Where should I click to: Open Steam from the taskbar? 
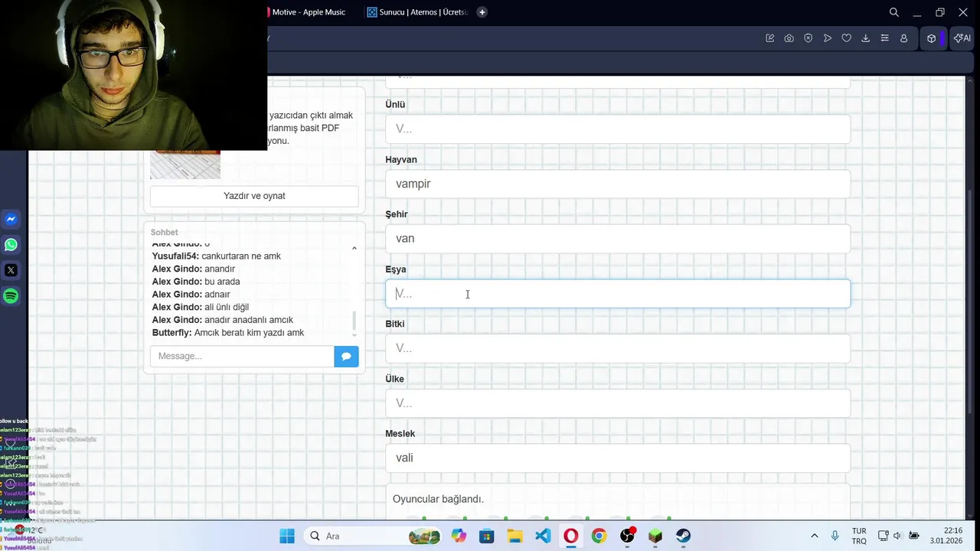pyautogui.click(x=684, y=536)
